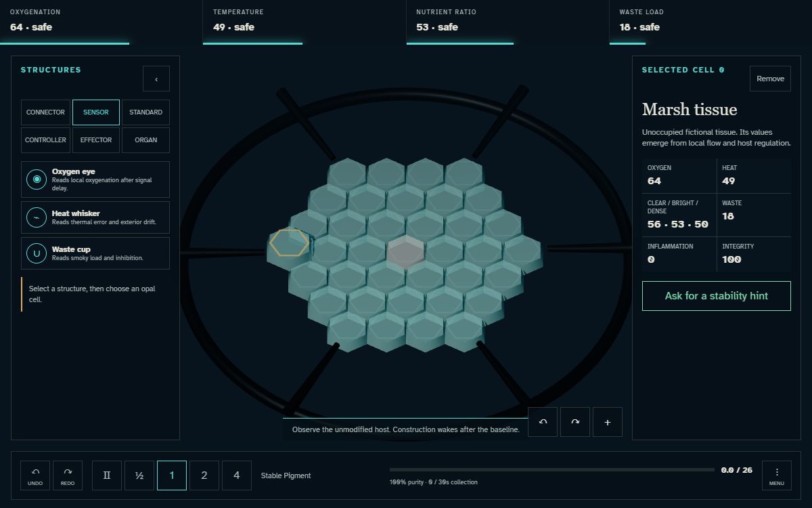Switch to the Effector category tab
This screenshot has height=508, width=812.
pos(96,140)
